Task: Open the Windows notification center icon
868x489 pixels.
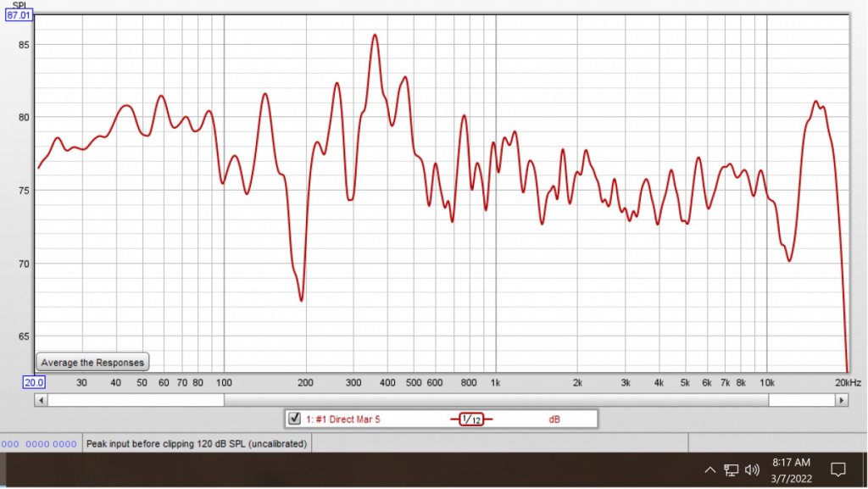Action: pos(838,470)
